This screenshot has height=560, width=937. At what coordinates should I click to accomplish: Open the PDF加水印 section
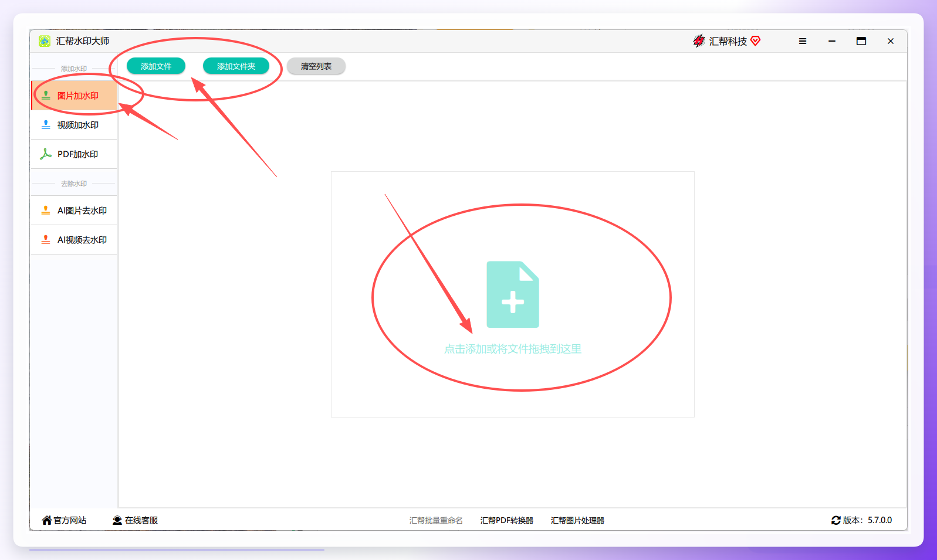(x=74, y=154)
